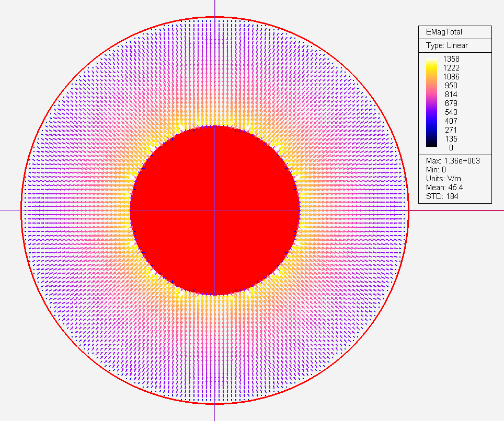Screen dimensions: 504x421
Task: Click the 135 scale value
Action: click(451, 139)
